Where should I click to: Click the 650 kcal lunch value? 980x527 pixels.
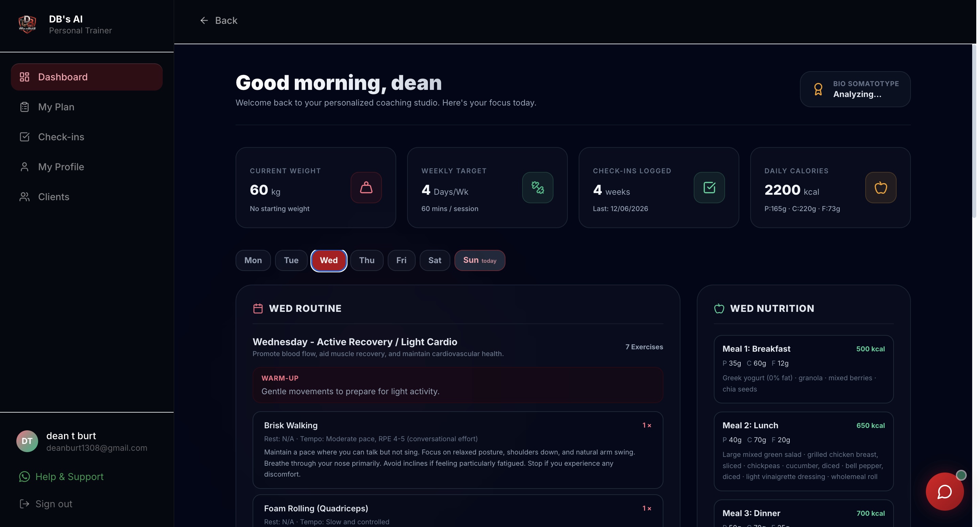(870, 426)
